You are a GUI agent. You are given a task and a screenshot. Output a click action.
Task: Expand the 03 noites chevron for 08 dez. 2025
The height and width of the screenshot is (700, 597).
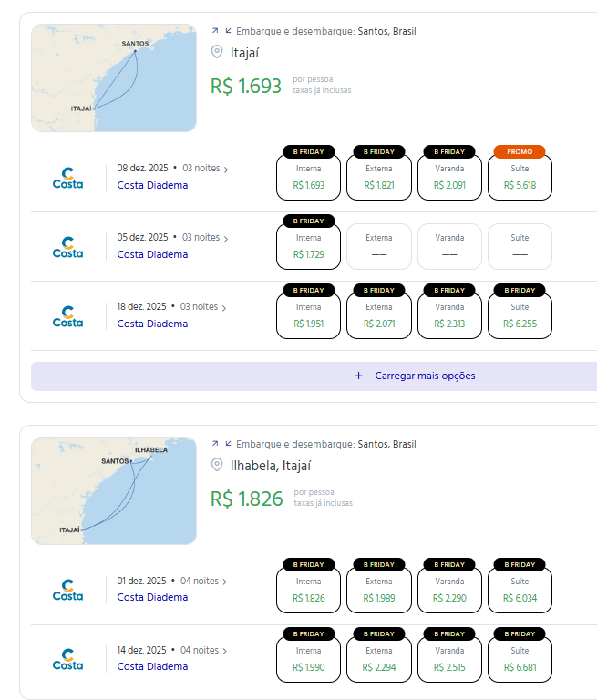pos(226,169)
